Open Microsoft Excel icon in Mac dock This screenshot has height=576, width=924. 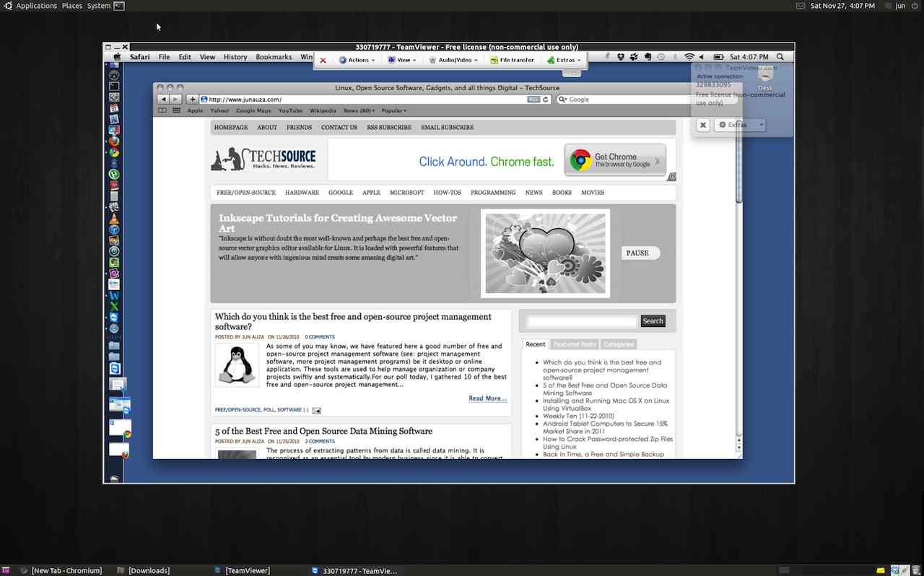pyautogui.click(x=114, y=307)
